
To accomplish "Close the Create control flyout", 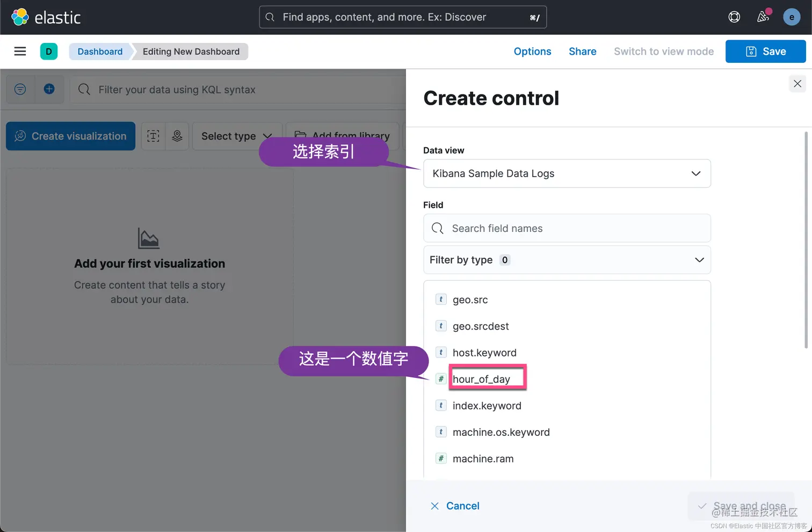I will pyautogui.click(x=798, y=84).
